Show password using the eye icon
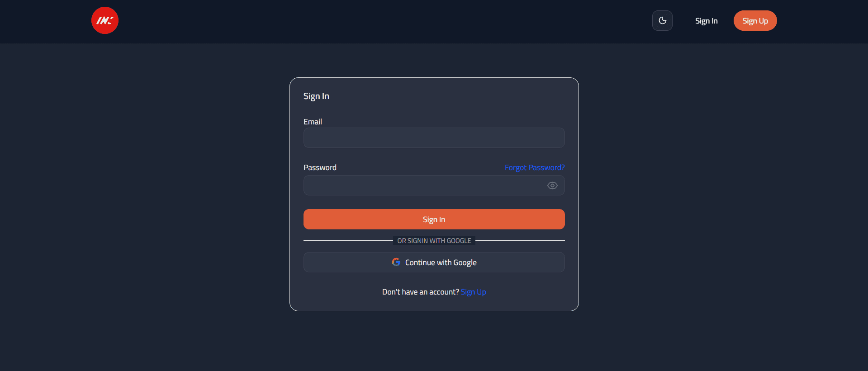 pyautogui.click(x=552, y=185)
